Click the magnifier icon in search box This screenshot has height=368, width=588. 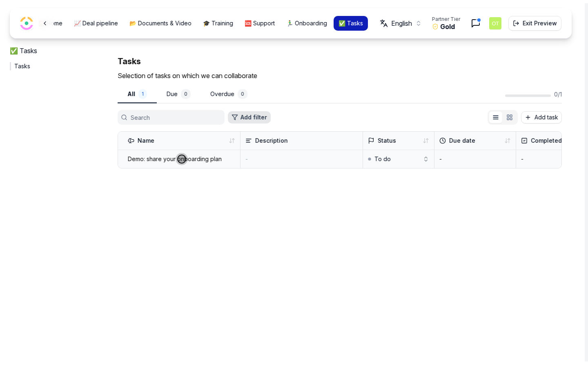(x=124, y=117)
